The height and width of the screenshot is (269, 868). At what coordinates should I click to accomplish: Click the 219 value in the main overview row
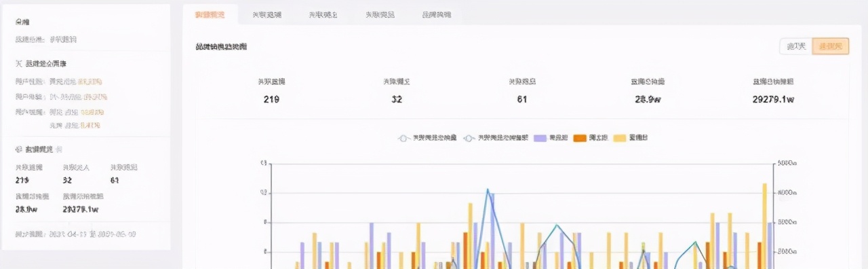pyautogui.click(x=271, y=99)
